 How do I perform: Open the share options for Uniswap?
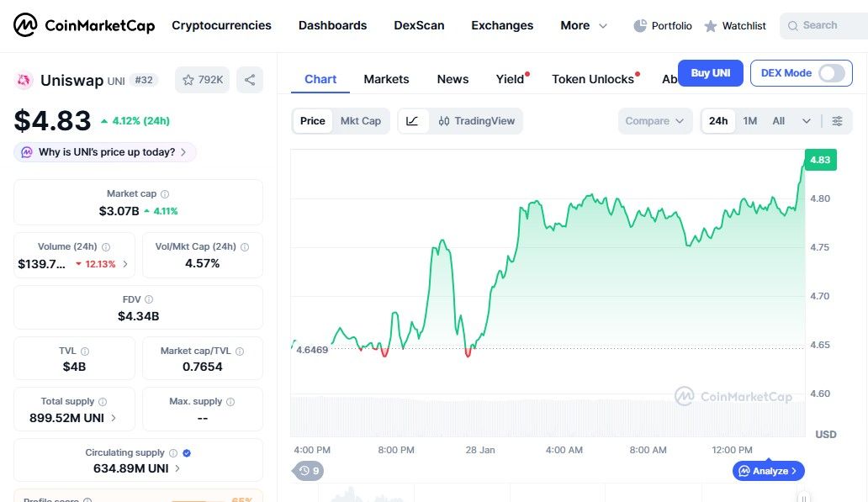click(x=249, y=80)
